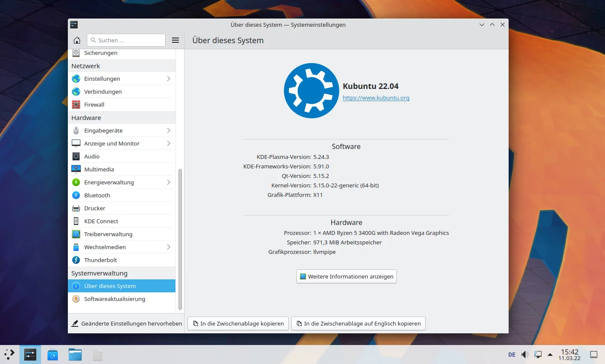The height and width of the screenshot is (364, 605).
Task: Open Bluetooth settings entry
Action: (x=121, y=195)
